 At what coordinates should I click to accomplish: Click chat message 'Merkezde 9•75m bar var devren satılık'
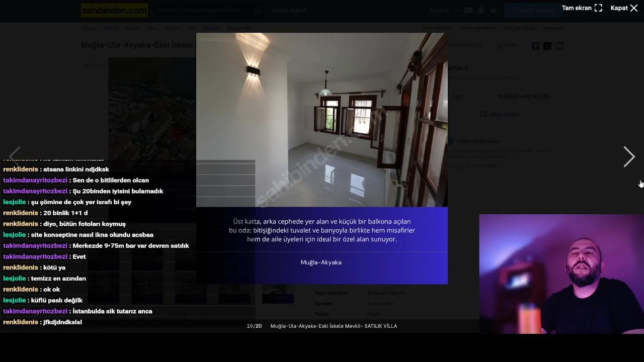click(x=131, y=246)
